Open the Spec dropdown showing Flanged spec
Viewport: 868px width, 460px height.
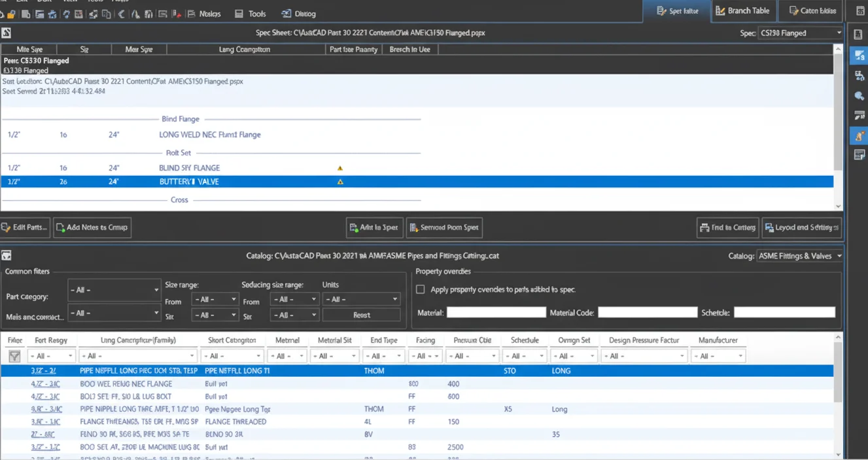click(801, 33)
